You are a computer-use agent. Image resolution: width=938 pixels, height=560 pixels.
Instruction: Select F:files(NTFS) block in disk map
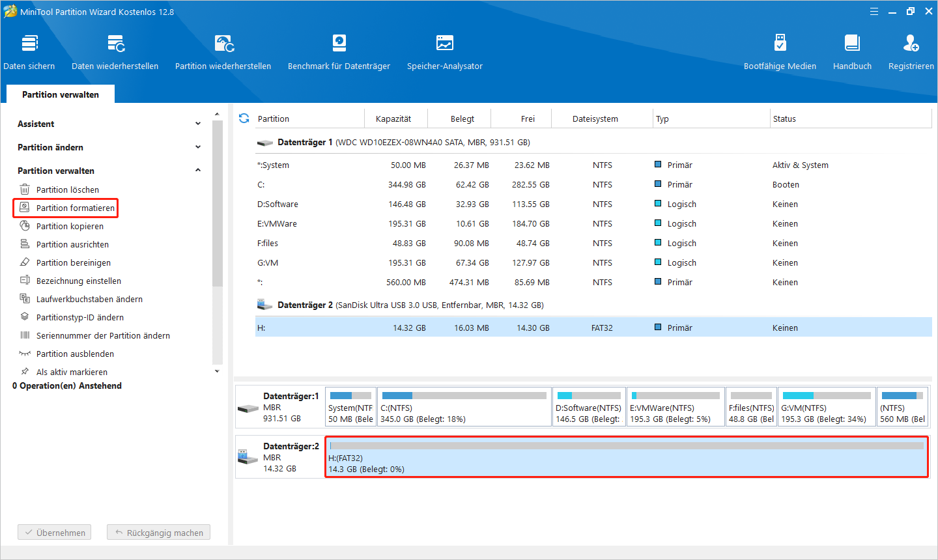tap(751, 407)
